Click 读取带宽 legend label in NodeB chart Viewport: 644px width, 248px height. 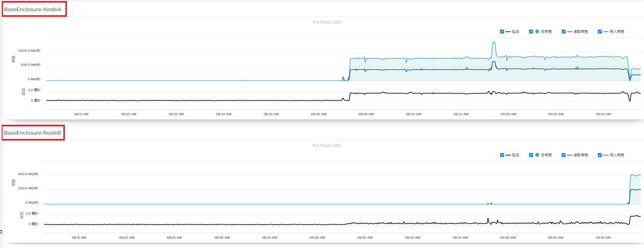click(581, 155)
